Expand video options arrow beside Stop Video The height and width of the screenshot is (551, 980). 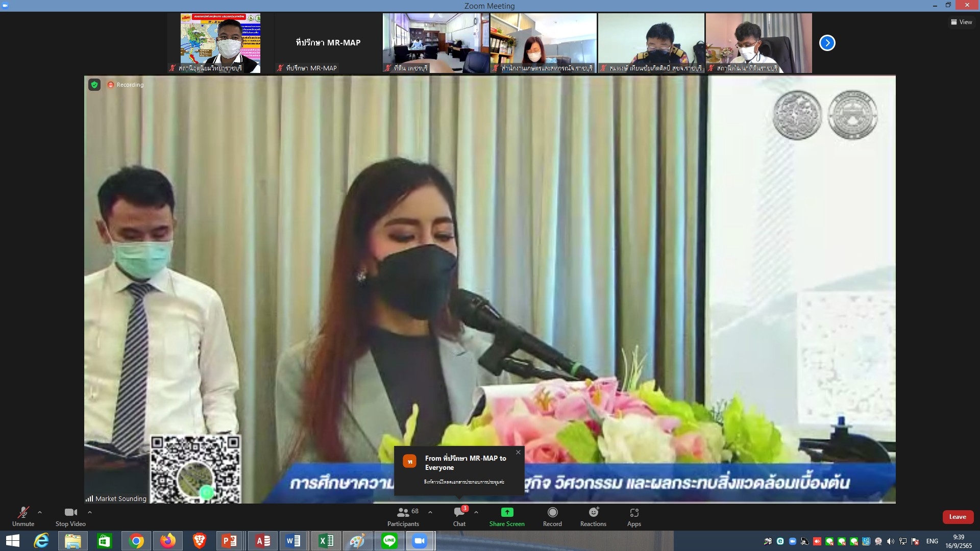[x=90, y=512]
